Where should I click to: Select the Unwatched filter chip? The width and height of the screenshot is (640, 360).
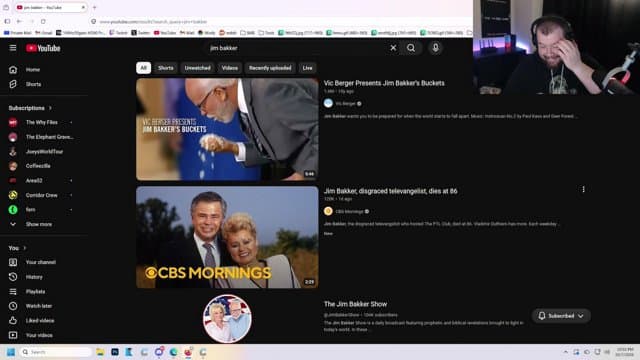click(198, 68)
